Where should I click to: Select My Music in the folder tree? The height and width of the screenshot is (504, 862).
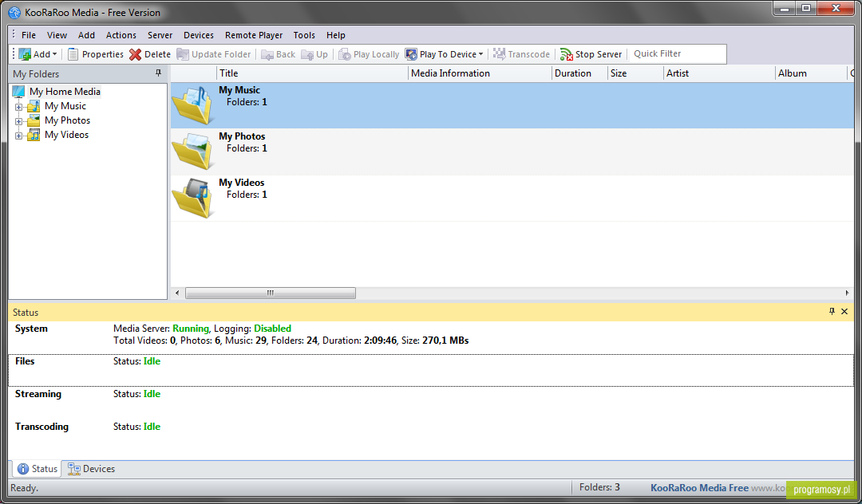[x=65, y=106]
